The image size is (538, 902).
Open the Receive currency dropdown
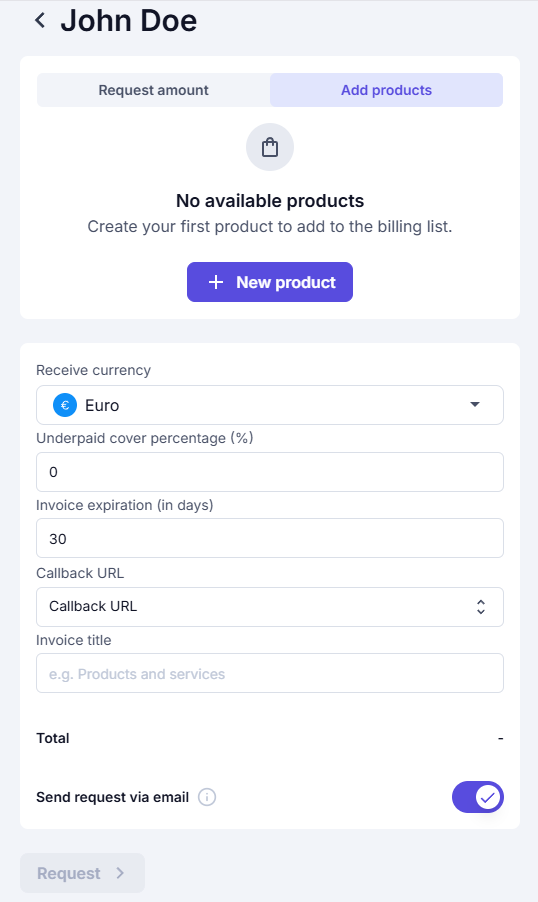click(270, 405)
